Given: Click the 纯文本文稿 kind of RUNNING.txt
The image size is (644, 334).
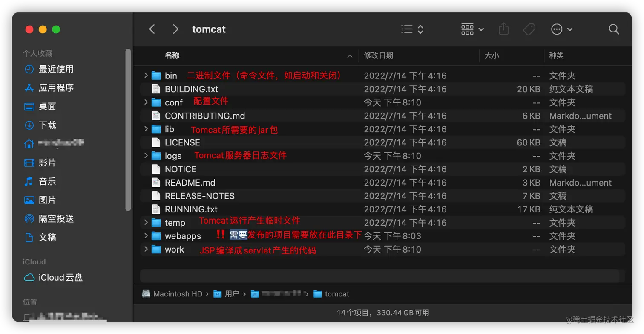Looking at the screenshot, I should click(x=571, y=209).
